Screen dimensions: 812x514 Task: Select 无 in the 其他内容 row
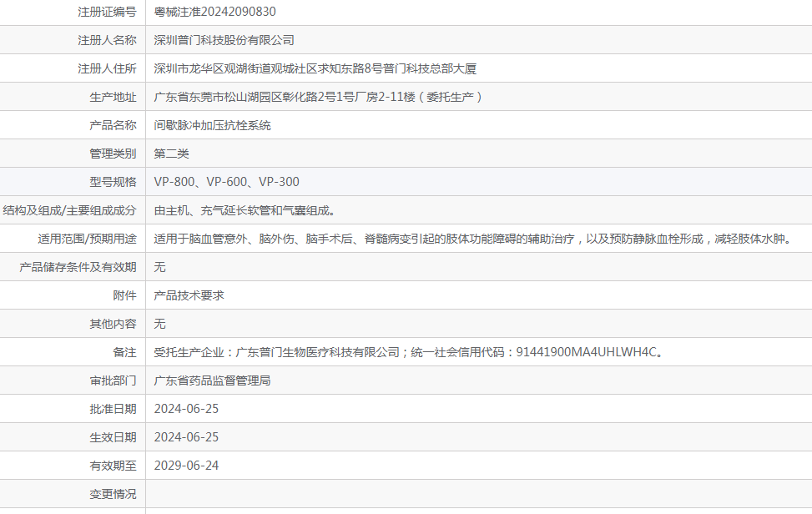pyautogui.click(x=159, y=324)
